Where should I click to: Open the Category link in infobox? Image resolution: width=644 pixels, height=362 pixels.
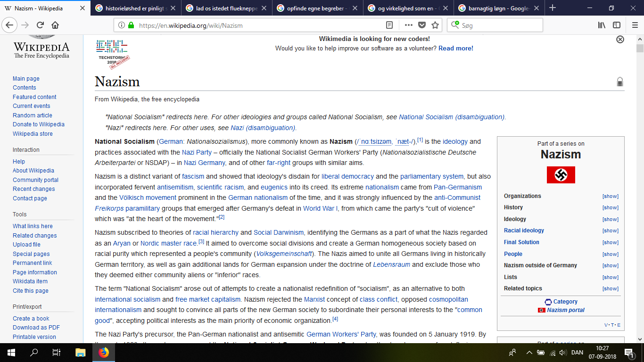click(x=565, y=302)
